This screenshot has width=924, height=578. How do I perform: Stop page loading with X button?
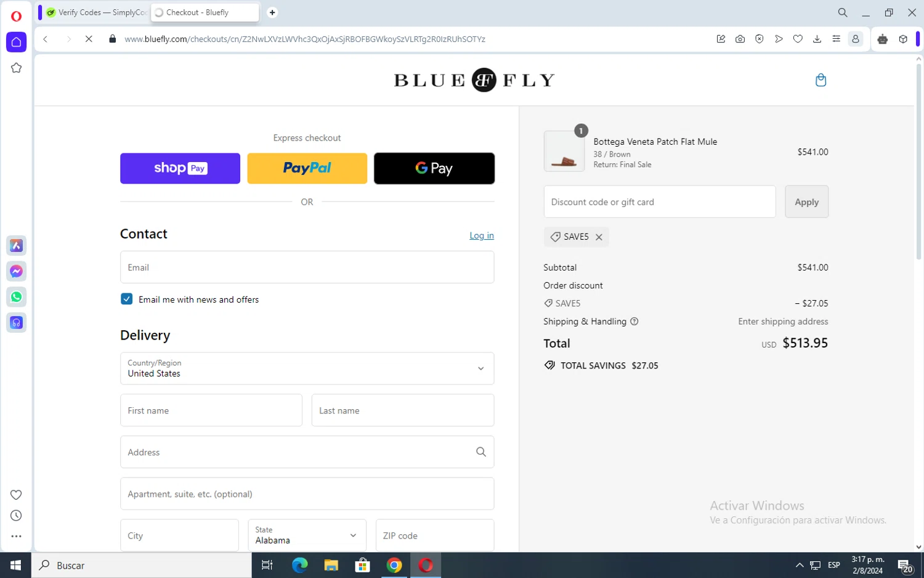pyautogui.click(x=89, y=39)
